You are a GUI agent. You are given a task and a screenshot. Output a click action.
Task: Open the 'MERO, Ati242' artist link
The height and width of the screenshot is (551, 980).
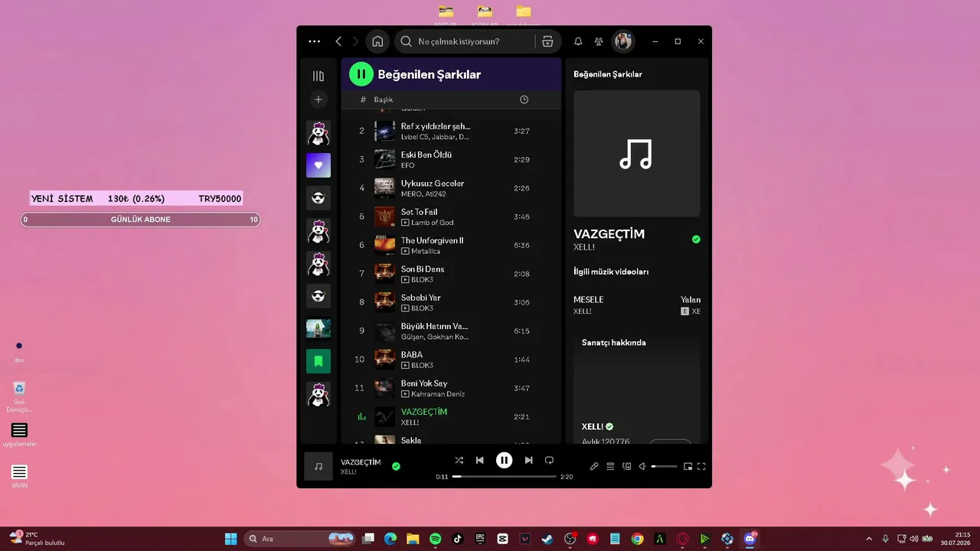(423, 194)
